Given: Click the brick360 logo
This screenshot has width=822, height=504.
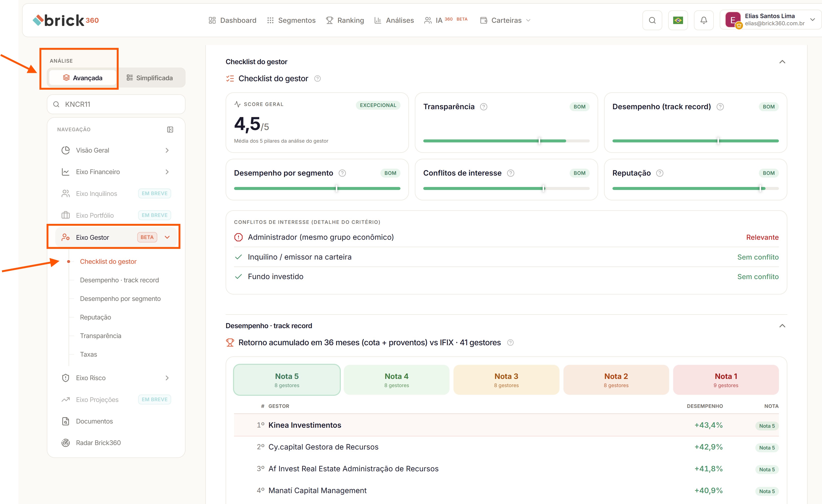Looking at the screenshot, I should tap(66, 20).
